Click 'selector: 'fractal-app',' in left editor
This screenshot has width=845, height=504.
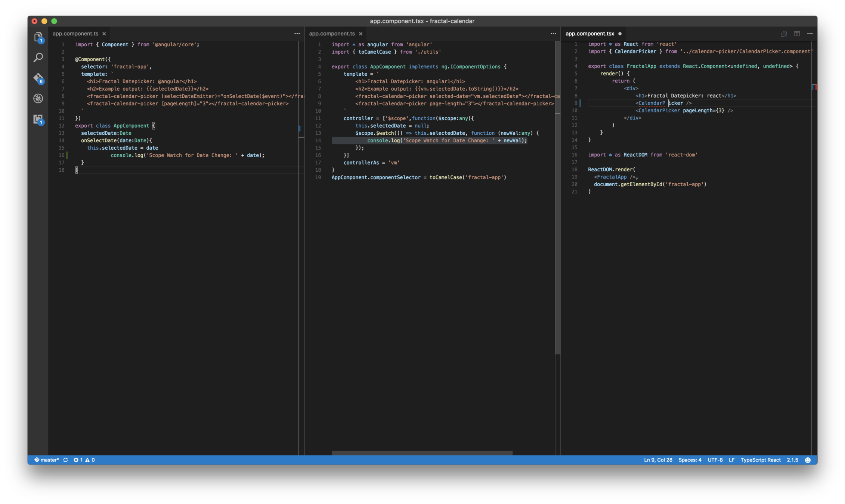click(116, 66)
